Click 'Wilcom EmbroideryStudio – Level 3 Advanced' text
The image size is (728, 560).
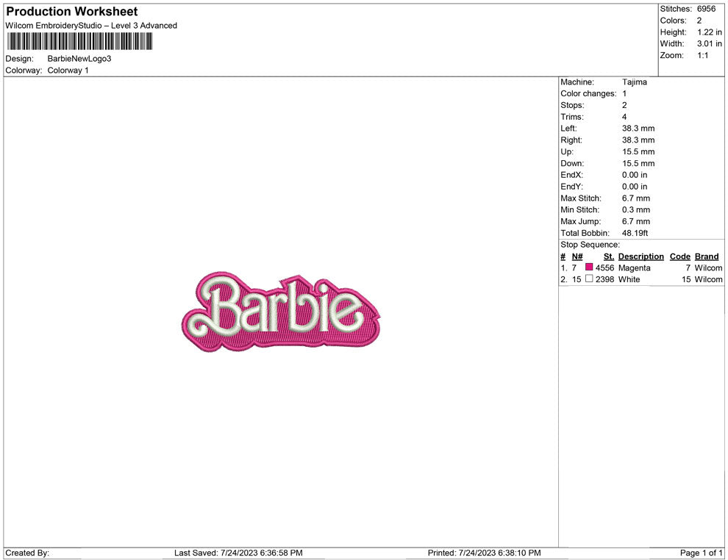91,26
